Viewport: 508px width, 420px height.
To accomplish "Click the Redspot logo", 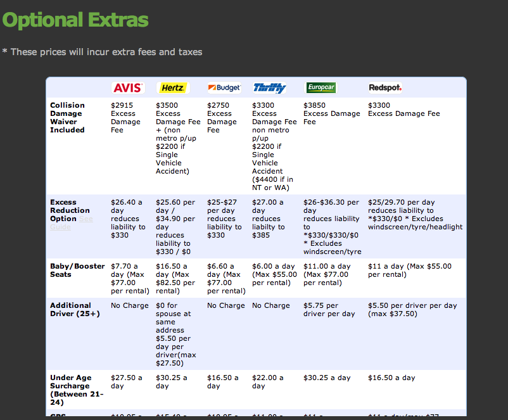I will click(x=385, y=88).
